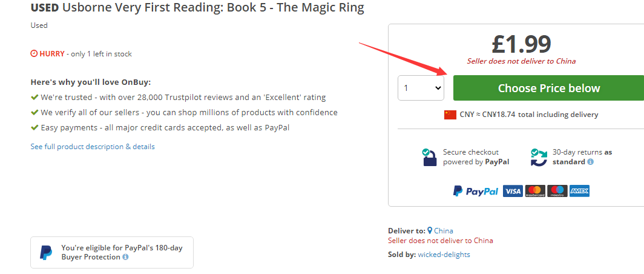Click the £1.99 price text
The image size is (644, 274).
coord(521,44)
